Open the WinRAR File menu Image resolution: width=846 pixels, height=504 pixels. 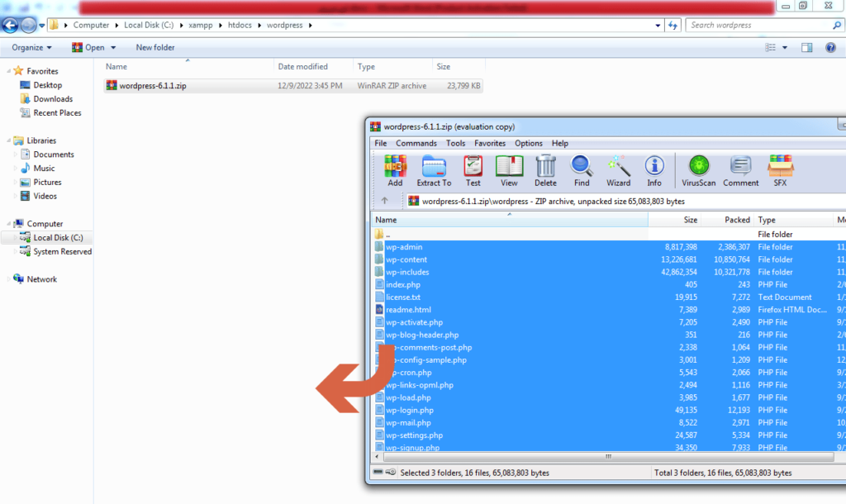tap(380, 143)
